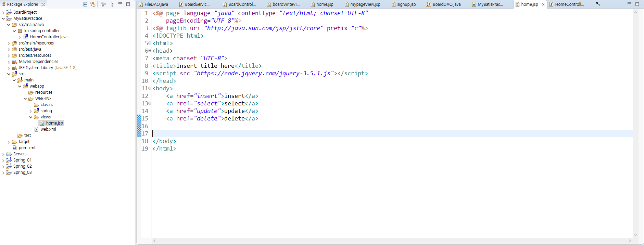Screen dimensions: 644x245
Task: Select pom.xml Maven file icon
Action: (14, 148)
